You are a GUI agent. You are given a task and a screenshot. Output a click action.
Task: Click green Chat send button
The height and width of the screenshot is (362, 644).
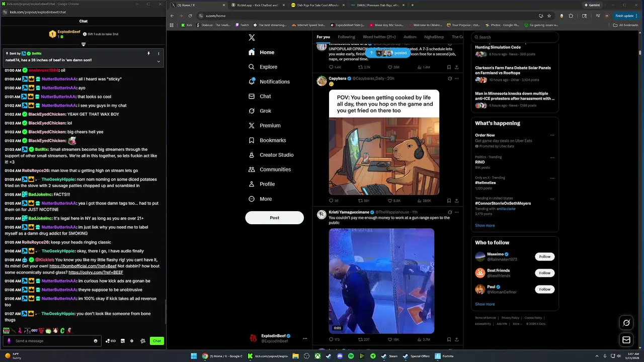click(157, 341)
